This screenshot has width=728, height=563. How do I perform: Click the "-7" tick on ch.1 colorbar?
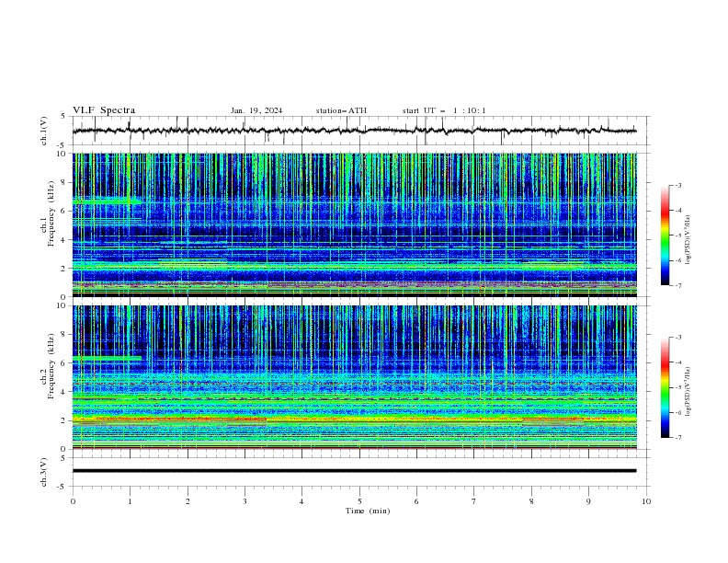pyautogui.click(x=677, y=285)
